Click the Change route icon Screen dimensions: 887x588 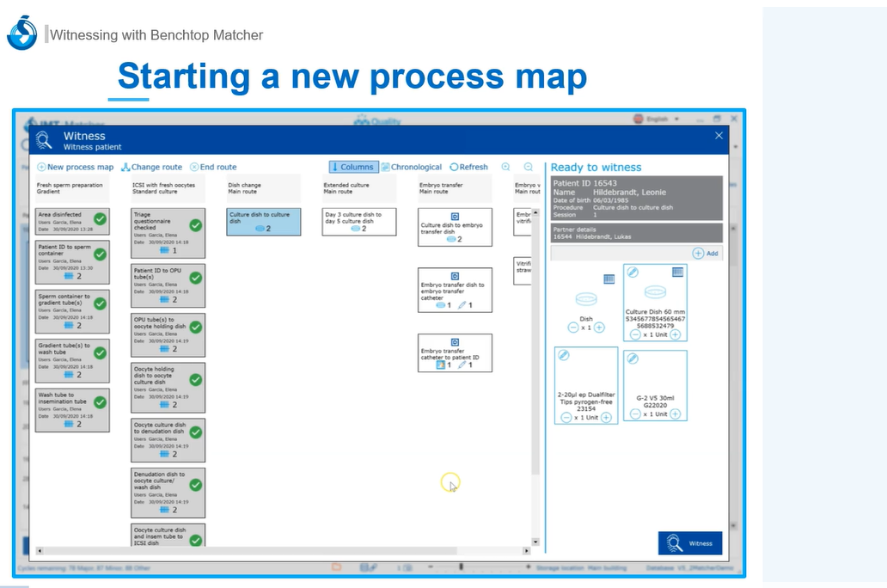tap(125, 168)
